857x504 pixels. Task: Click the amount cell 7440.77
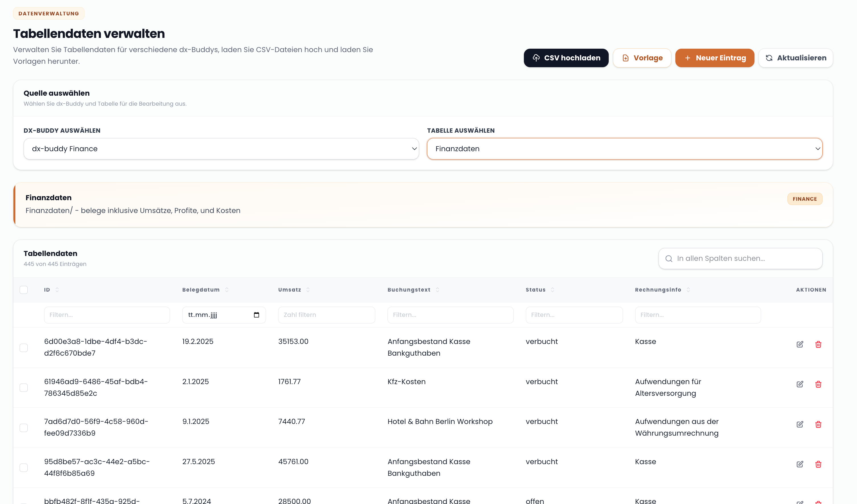pos(292,421)
